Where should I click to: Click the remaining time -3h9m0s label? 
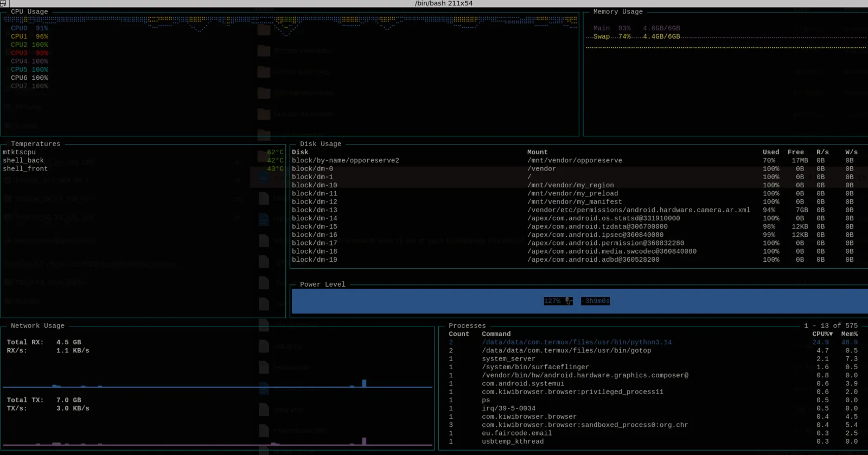(595, 301)
